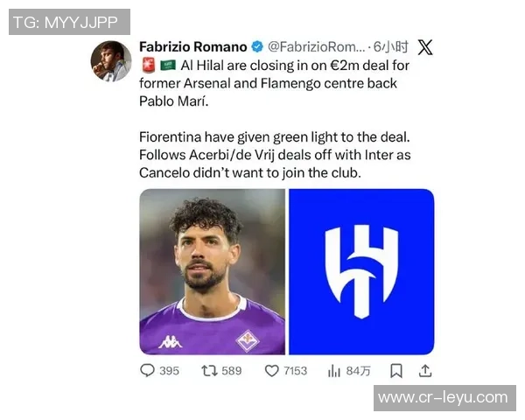Click the 6小时 timestamp
525x420 pixels.
coord(391,47)
